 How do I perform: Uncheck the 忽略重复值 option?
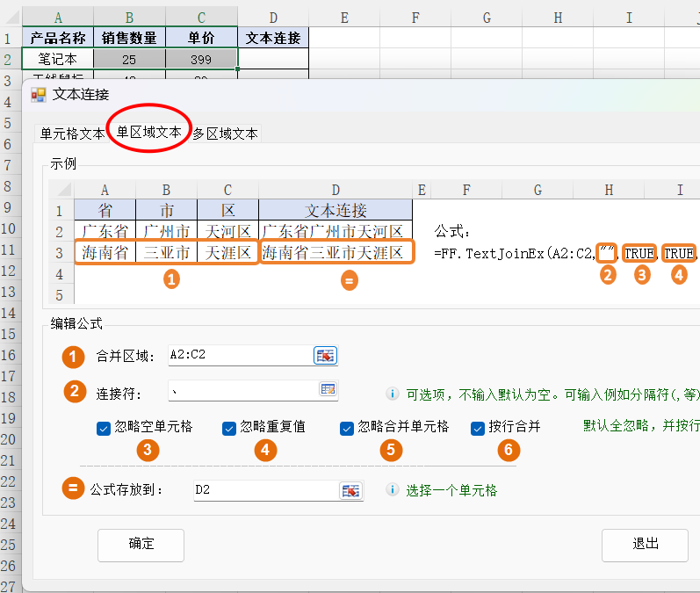point(229,428)
